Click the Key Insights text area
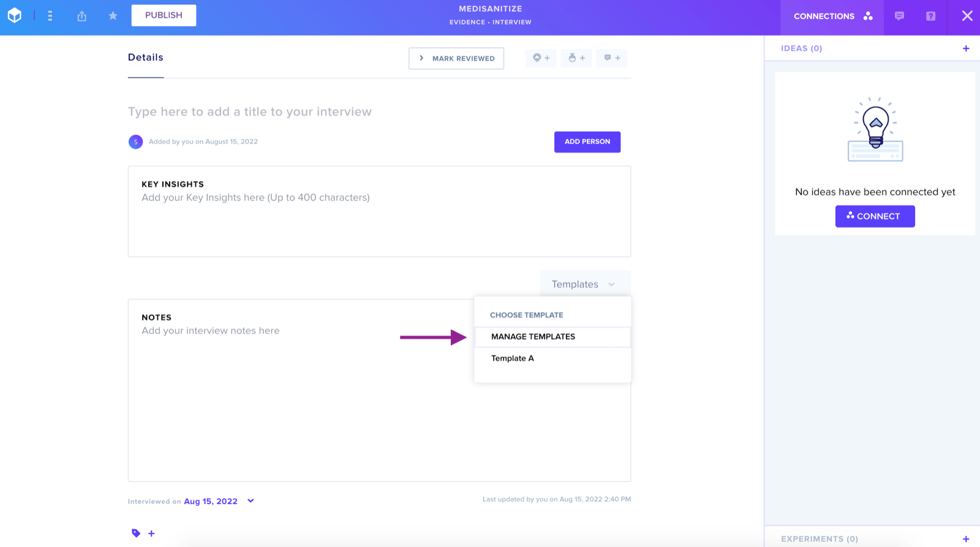The height and width of the screenshot is (547, 980). point(379,211)
